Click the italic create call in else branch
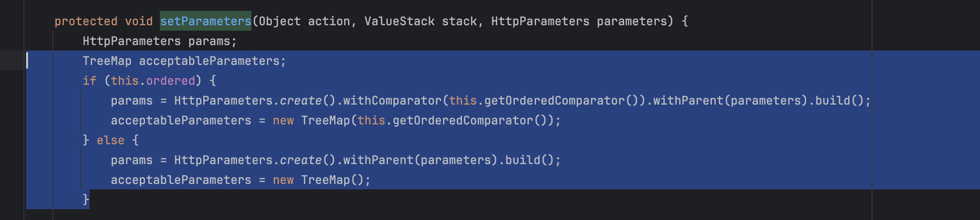980x220 pixels. [x=300, y=160]
